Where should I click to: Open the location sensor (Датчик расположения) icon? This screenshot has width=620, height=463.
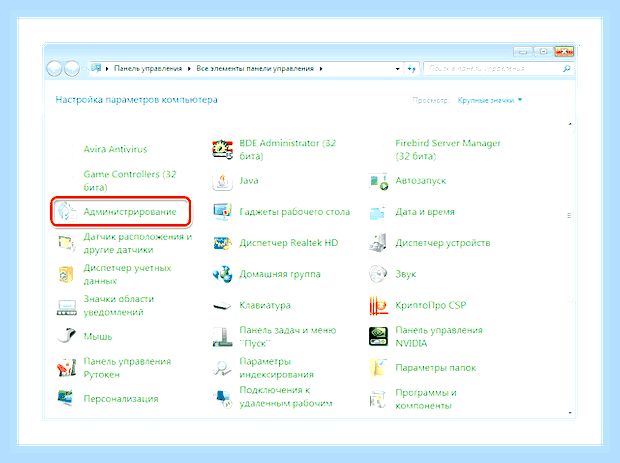pos(66,243)
